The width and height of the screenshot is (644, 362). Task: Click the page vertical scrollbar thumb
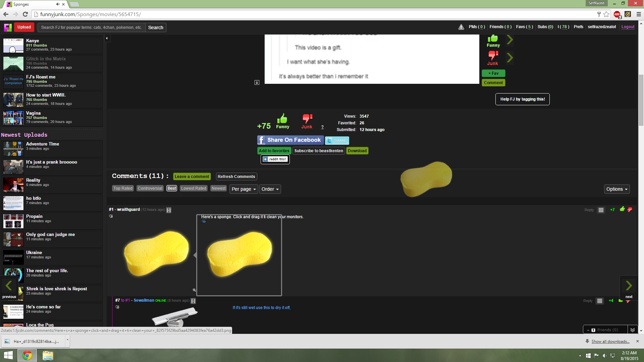click(641, 101)
